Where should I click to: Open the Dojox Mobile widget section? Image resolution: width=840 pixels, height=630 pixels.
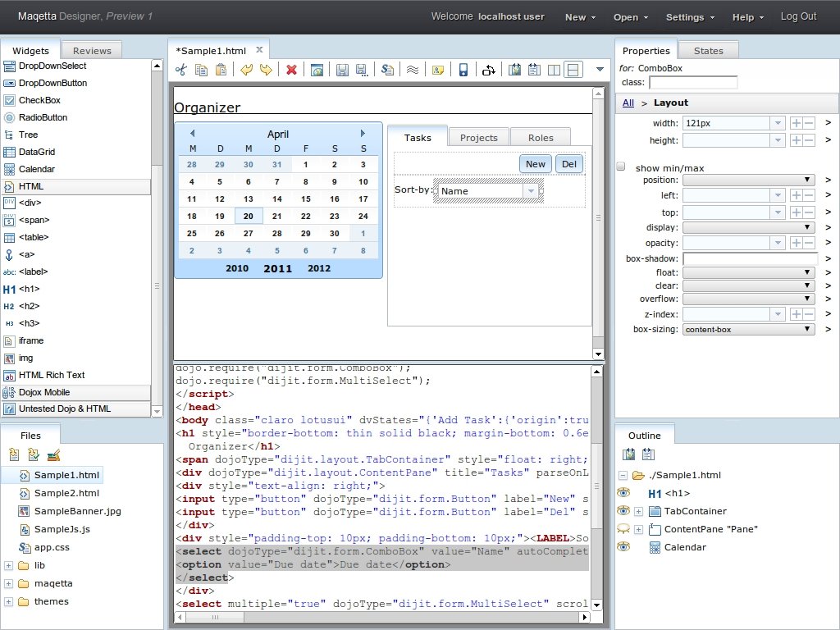coord(76,392)
